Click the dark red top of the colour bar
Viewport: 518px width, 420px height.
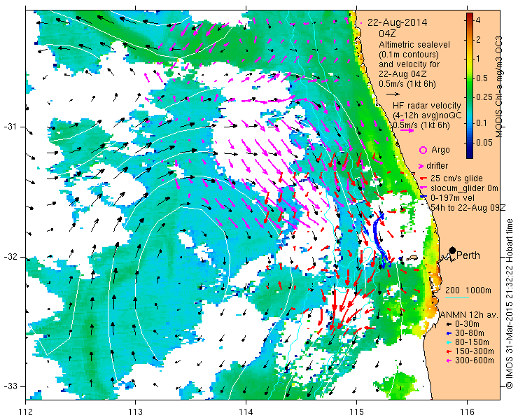pyautogui.click(x=470, y=17)
